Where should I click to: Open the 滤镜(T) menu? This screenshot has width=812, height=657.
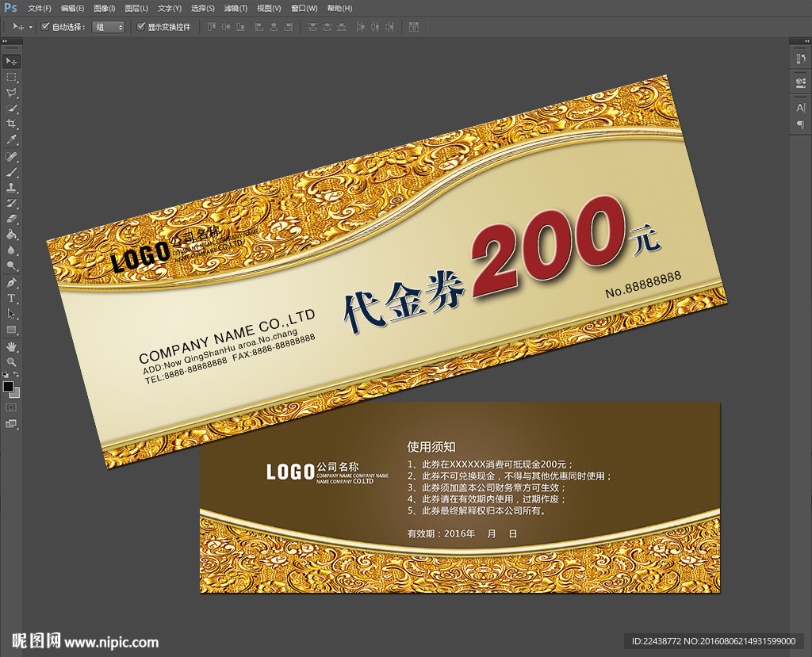pos(236,8)
